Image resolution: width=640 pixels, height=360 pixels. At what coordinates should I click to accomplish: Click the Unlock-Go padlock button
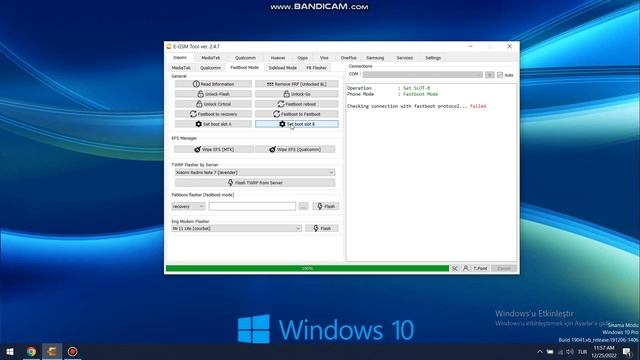tap(297, 94)
